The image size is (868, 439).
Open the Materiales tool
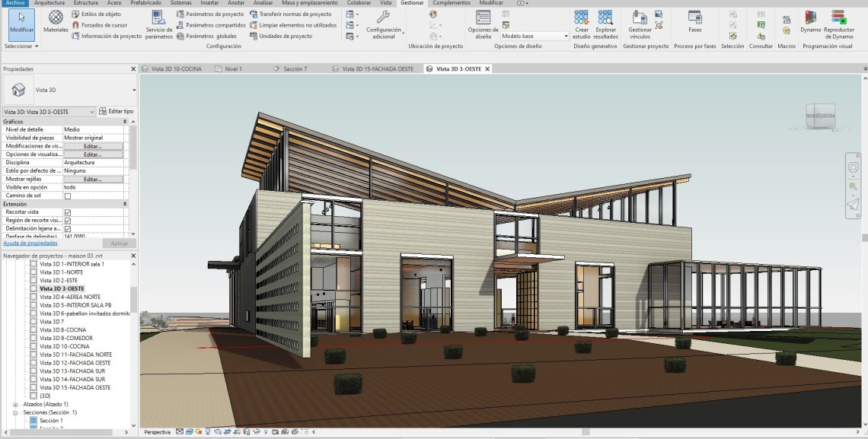click(56, 21)
